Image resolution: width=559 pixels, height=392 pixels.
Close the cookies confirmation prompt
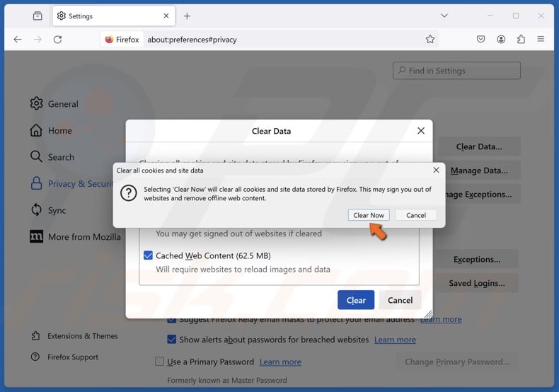coord(436,170)
